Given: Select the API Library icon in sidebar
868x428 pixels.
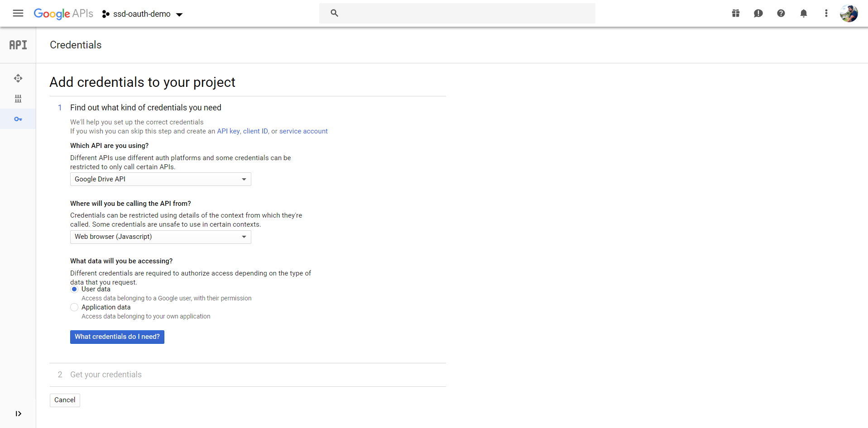Looking at the screenshot, I should pos(18,99).
